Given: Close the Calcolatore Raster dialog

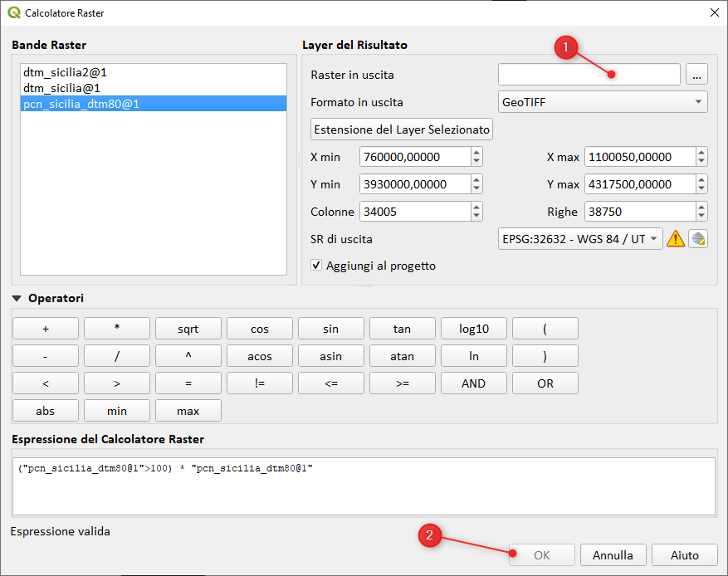Looking at the screenshot, I should pyautogui.click(x=714, y=13).
